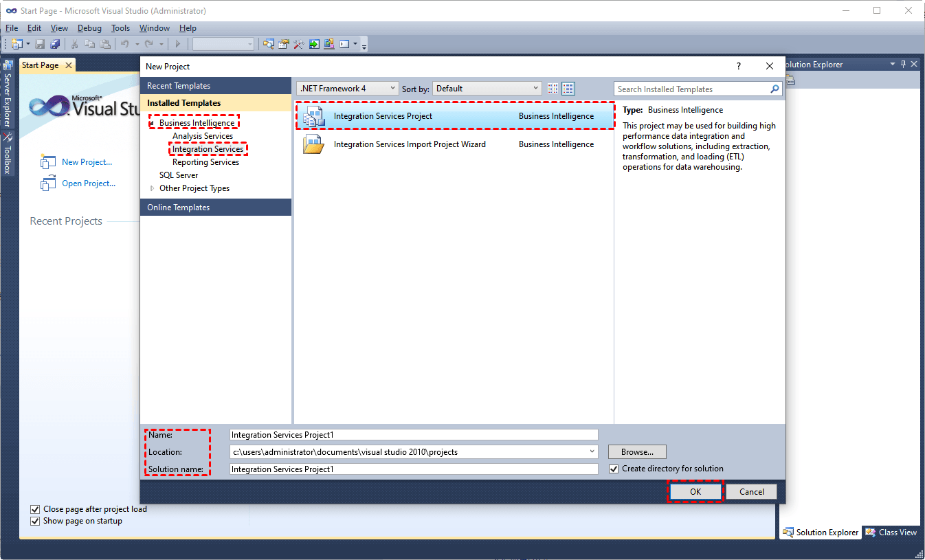
Task: Expand the Other Project Types node arrow
Action: click(x=152, y=188)
